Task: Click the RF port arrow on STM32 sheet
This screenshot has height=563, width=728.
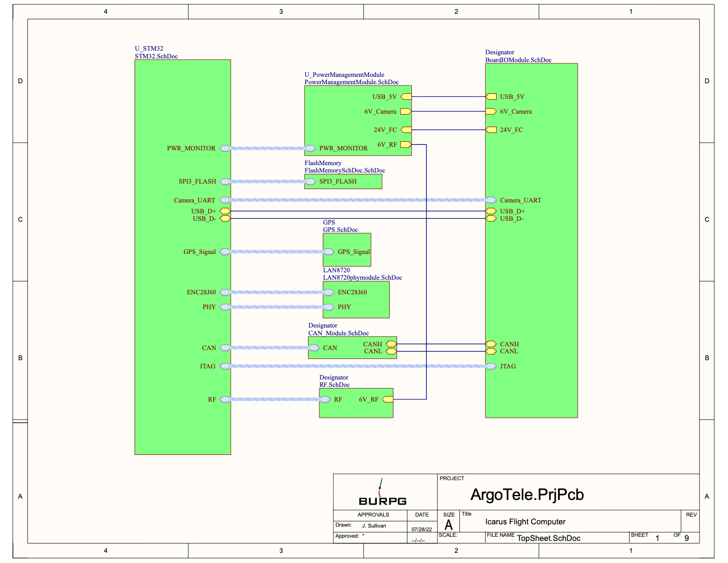Action: [225, 399]
